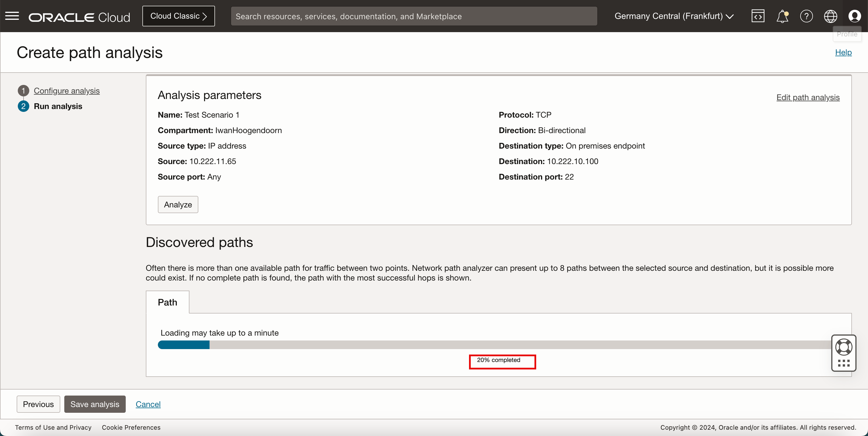Click the Previous button

pyautogui.click(x=38, y=404)
